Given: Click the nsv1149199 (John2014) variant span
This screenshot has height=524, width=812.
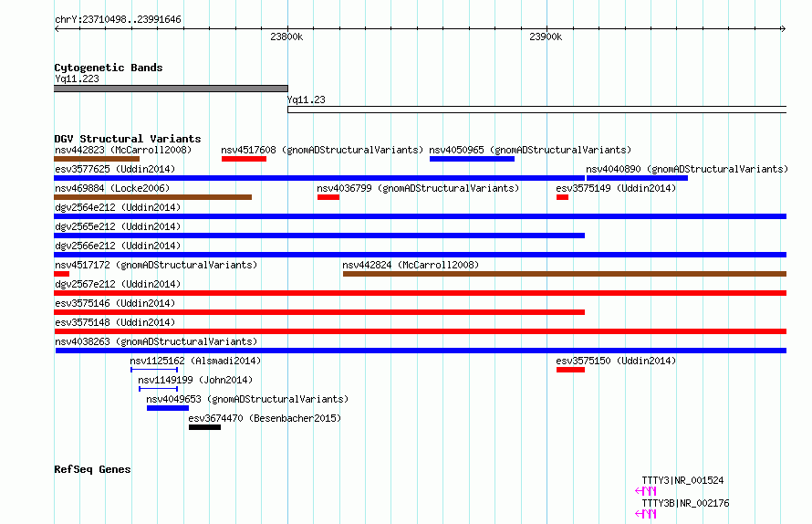Looking at the screenshot, I should pyautogui.click(x=159, y=389).
